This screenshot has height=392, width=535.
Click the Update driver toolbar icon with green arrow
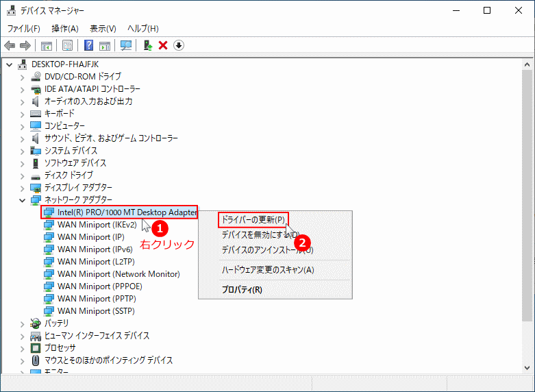(147, 45)
